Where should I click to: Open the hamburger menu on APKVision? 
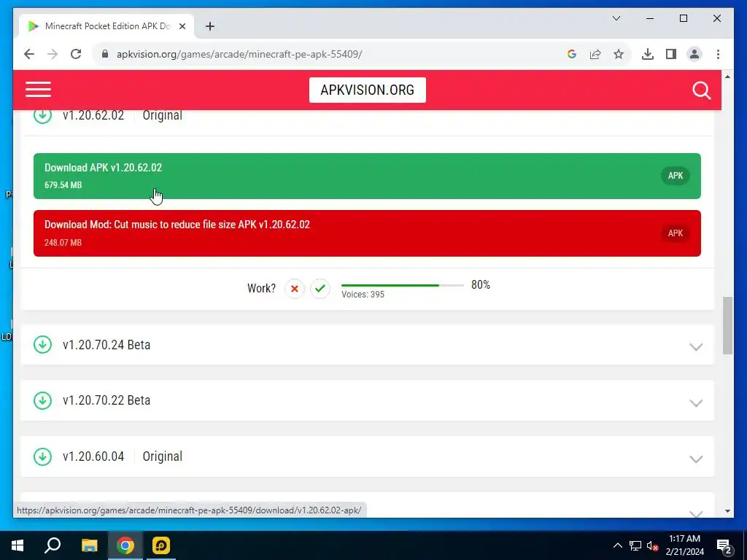(38, 90)
